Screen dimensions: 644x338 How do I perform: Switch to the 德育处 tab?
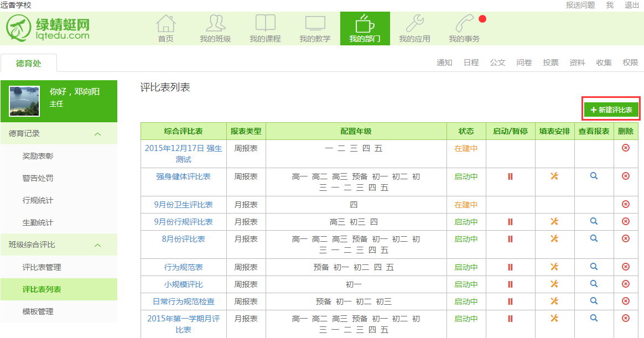coord(28,64)
